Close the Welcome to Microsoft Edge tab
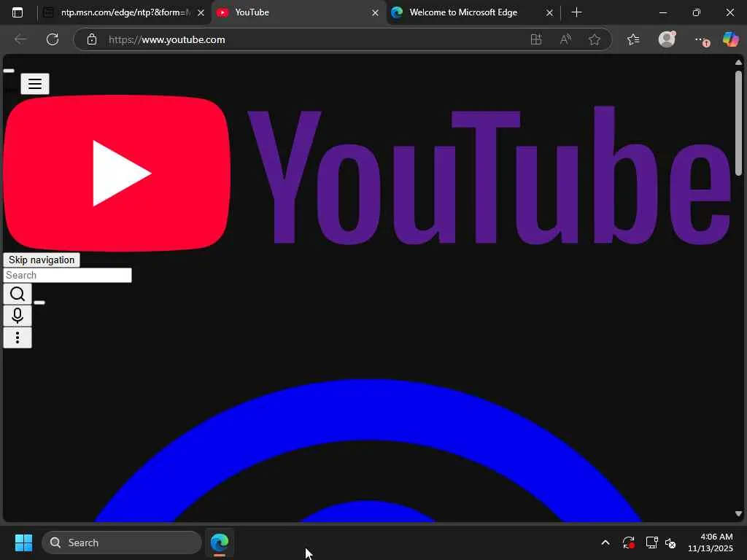 (549, 13)
